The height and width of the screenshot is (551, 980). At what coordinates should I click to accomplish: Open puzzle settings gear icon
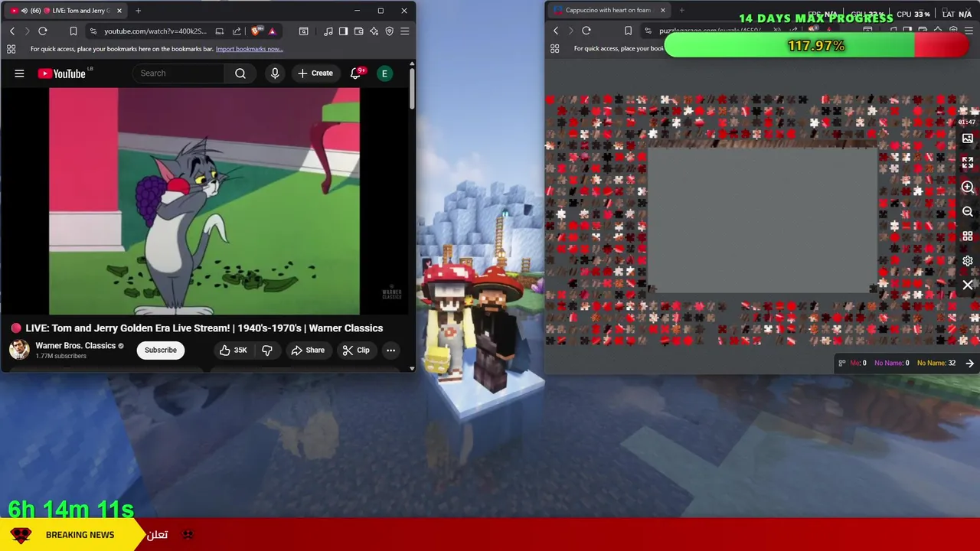point(968,261)
